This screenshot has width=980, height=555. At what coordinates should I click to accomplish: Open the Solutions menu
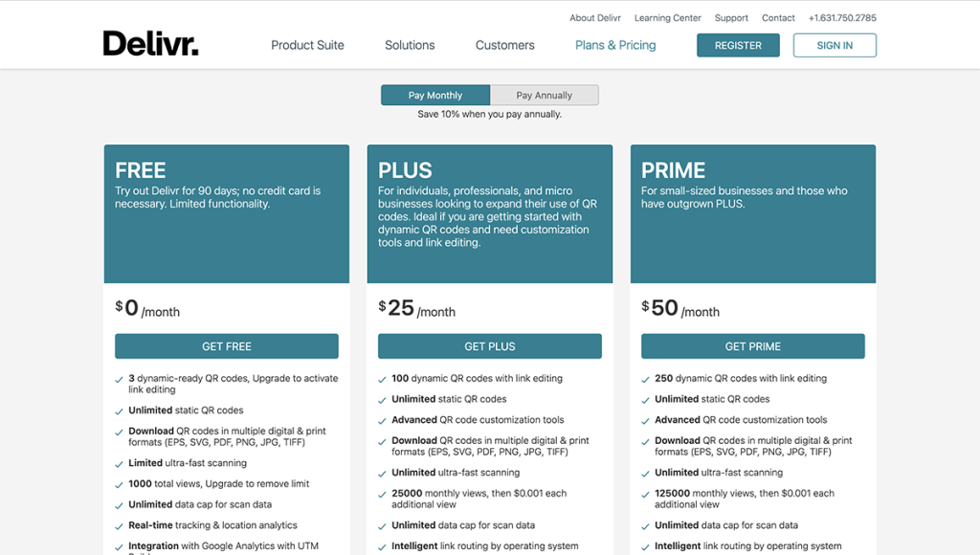point(410,45)
